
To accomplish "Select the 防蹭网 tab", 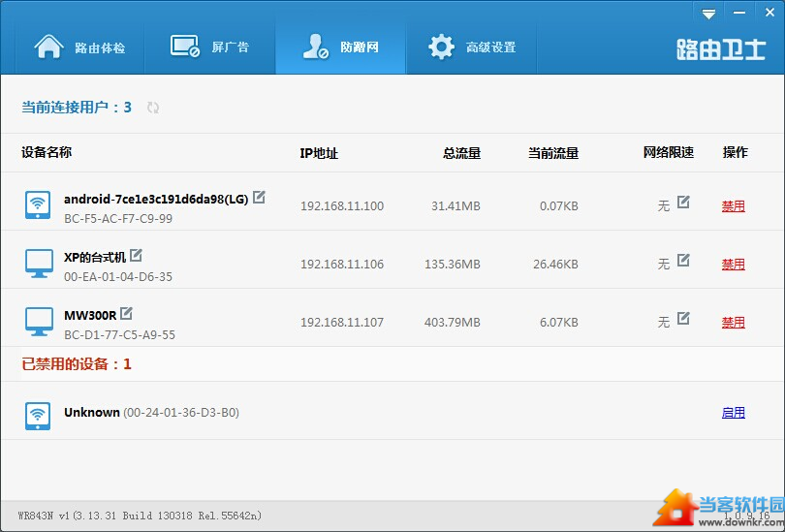I will (x=340, y=47).
